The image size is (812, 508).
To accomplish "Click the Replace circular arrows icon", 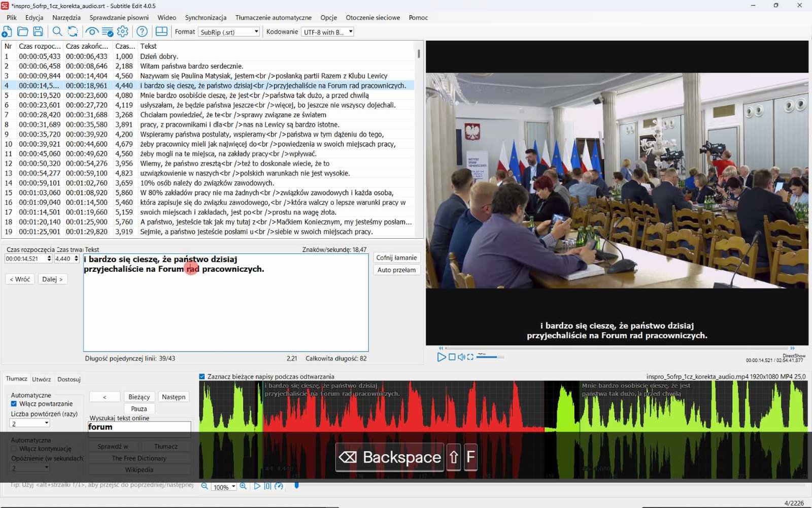I will [73, 31].
